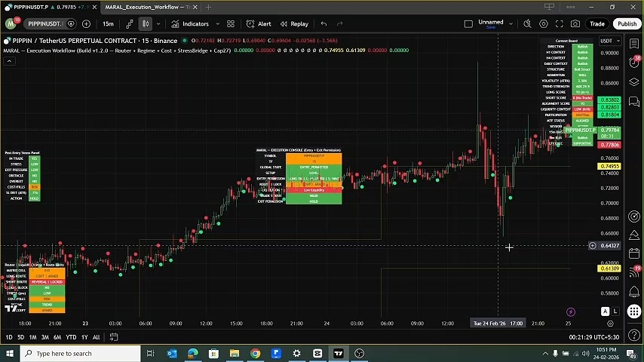Open the go to date calendar icon
The height and width of the screenshot is (362, 644).
coord(114,337)
